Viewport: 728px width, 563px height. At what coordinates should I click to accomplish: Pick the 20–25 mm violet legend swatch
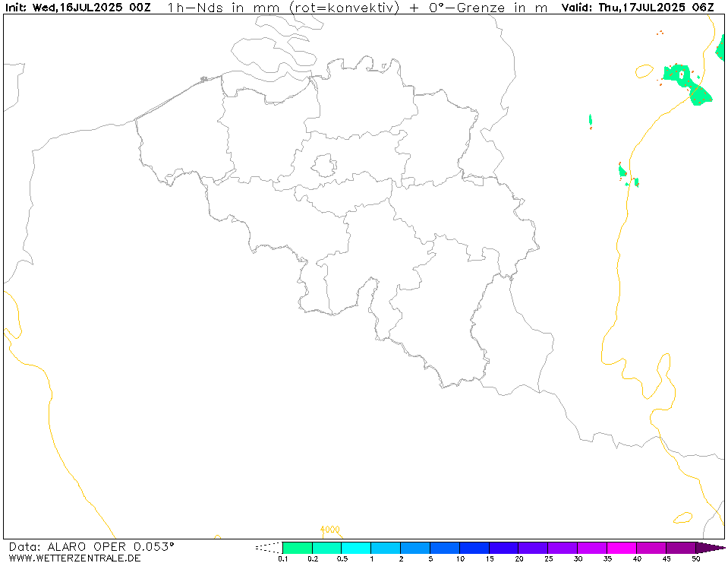point(533,548)
